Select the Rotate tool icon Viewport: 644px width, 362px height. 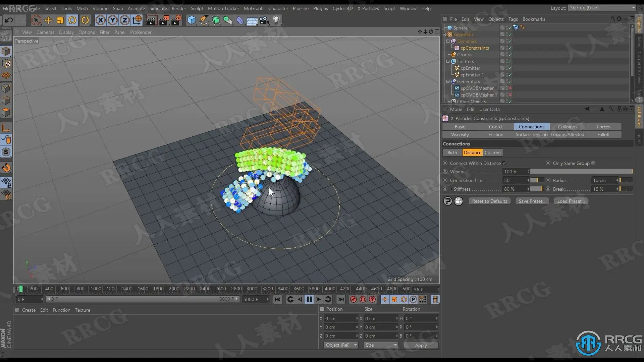click(72, 20)
